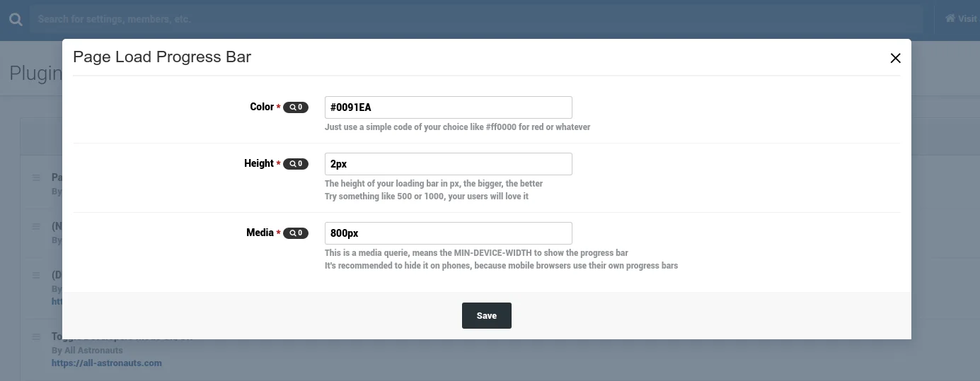Screen dimensions: 980x381
Task: Click the Height field label
Action: click(x=258, y=163)
